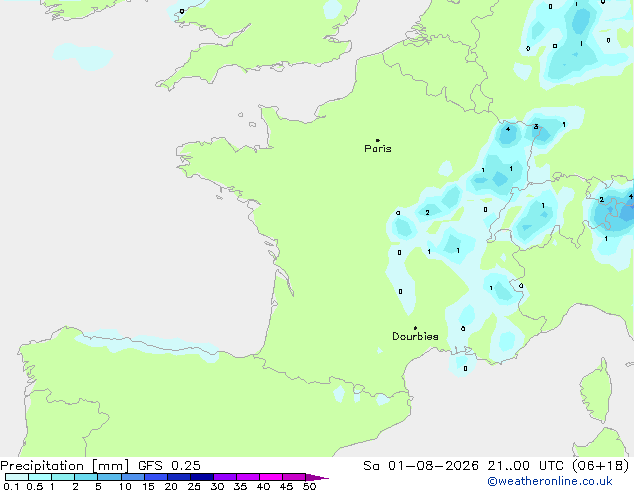The width and height of the screenshot is (634, 490).
Task: Click the '(06+18)' run offset text
Action: [601, 466]
